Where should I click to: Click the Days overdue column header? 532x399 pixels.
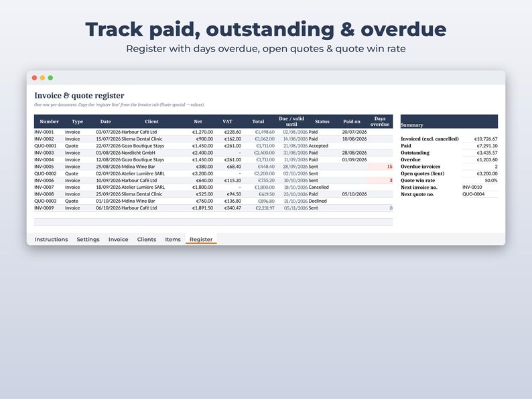(380, 121)
